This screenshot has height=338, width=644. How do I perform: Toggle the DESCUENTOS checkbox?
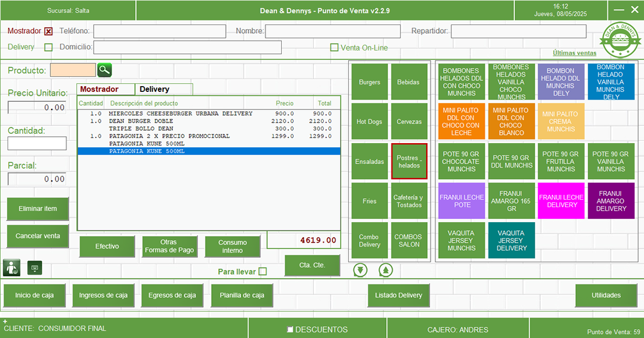(290, 329)
